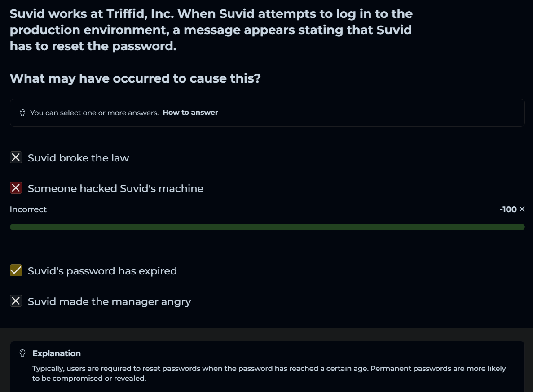This screenshot has width=533, height=392.
Task: Click the 'You can select one or more answers' text
Action: click(x=94, y=113)
